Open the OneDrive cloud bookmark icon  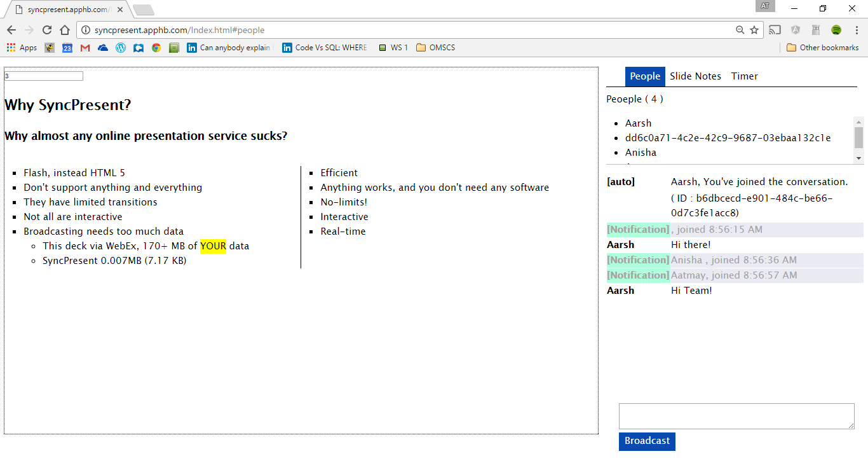[103, 48]
